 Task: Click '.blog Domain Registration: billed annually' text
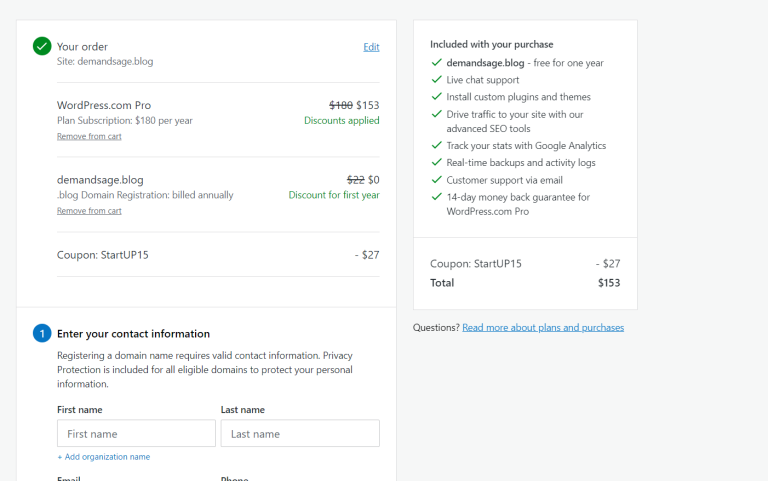tap(145, 195)
